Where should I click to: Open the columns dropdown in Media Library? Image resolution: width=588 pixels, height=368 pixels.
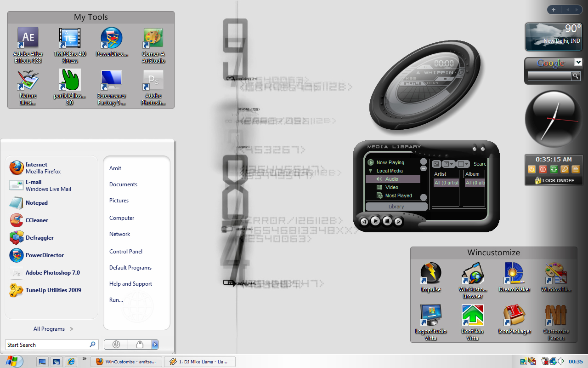(x=463, y=164)
